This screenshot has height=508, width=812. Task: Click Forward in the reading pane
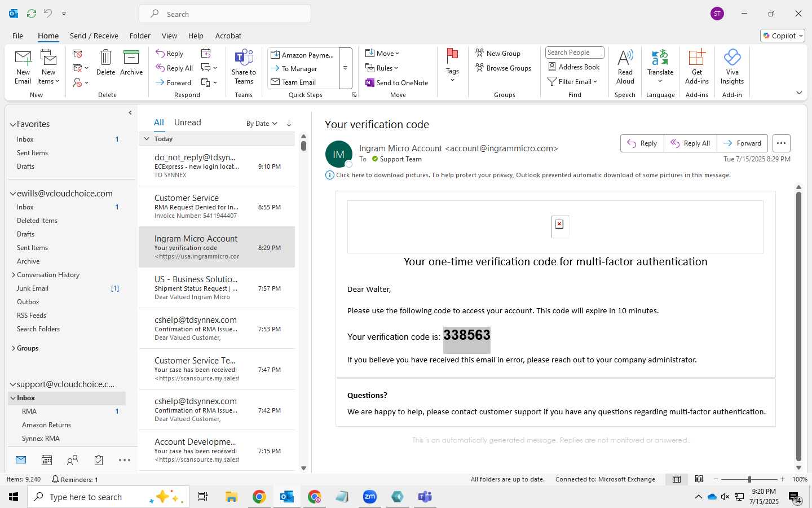click(743, 143)
